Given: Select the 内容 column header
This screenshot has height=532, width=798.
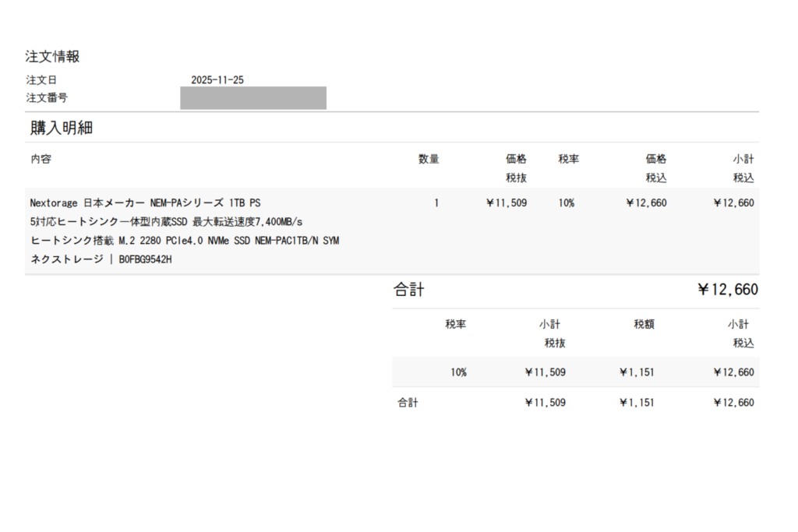Looking at the screenshot, I should click(x=41, y=159).
